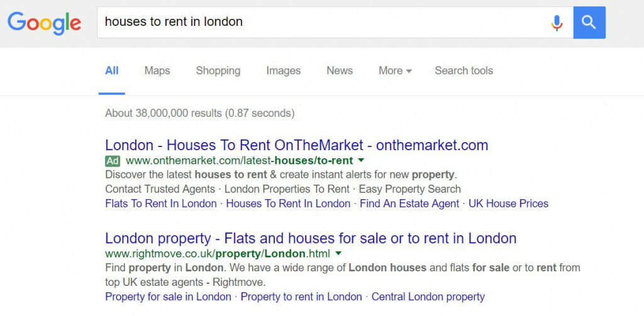The height and width of the screenshot is (316, 644).
Task: Open the Rightmove London property result title
Action: click(x=311, y=238)
